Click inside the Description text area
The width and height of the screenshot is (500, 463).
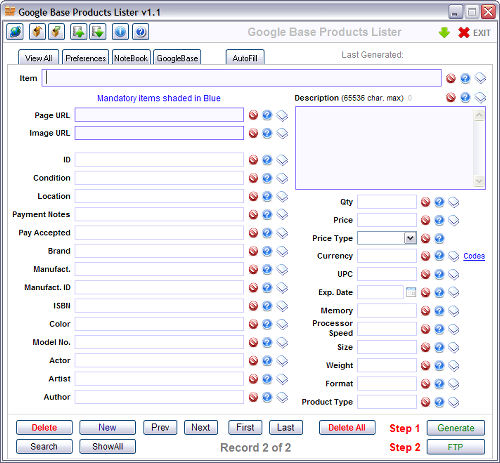(x=384, y=148)
